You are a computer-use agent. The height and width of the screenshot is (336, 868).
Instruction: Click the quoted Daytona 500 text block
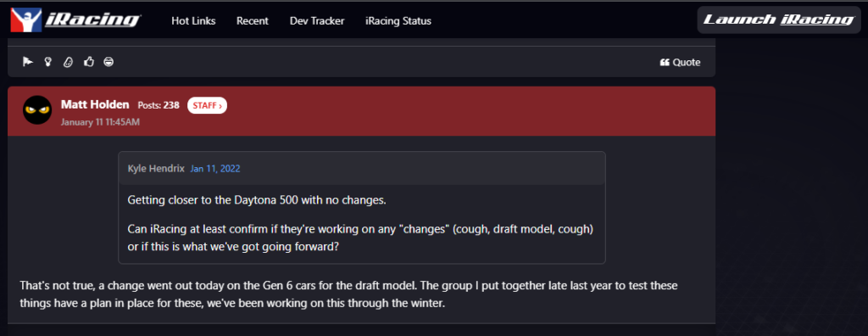coord(361,223)
